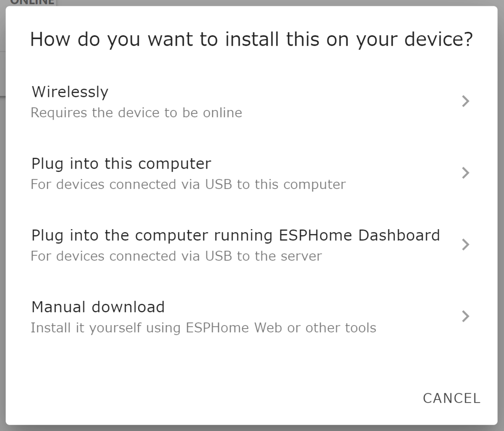Click the arrow next to USB computer option
Image resolution: width=504 pixels, height=431 pixels.
tap(465, 173)
